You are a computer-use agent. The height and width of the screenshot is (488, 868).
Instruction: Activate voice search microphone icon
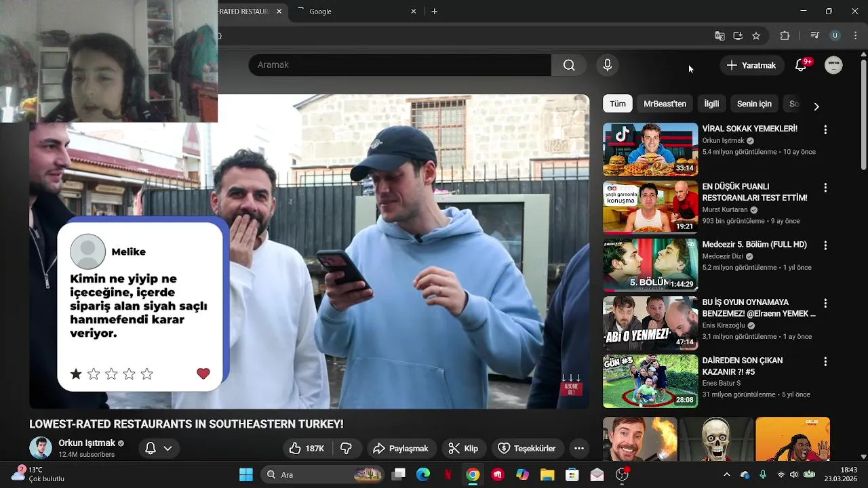pos(608,65)
